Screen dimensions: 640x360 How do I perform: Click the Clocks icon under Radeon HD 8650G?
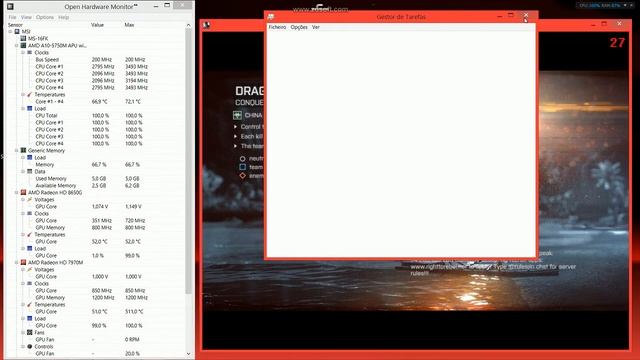(29, 213)
